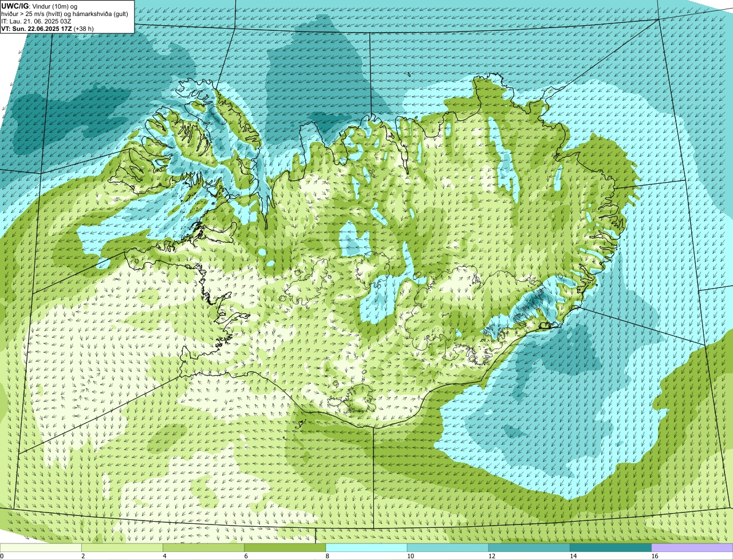Click the '4' tick label on the color scale

click(x=164, y=556)
